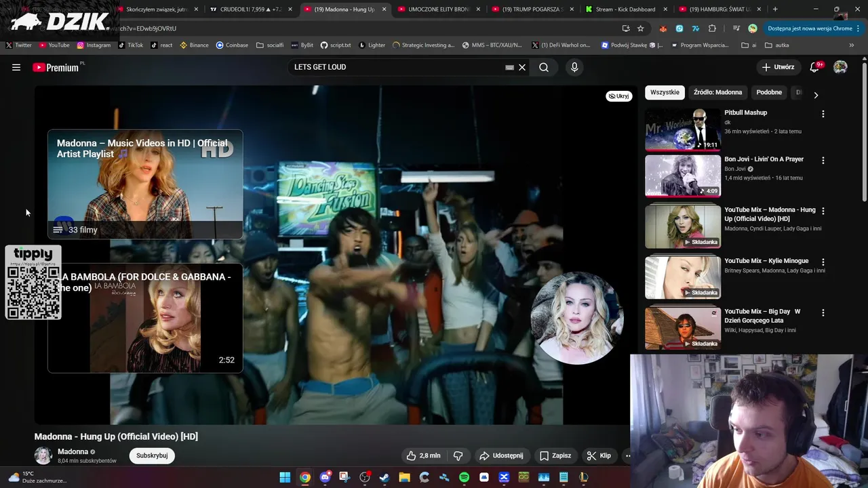
Task: Open La Bambola end screen video card
Action: click(x=145, y=318)
